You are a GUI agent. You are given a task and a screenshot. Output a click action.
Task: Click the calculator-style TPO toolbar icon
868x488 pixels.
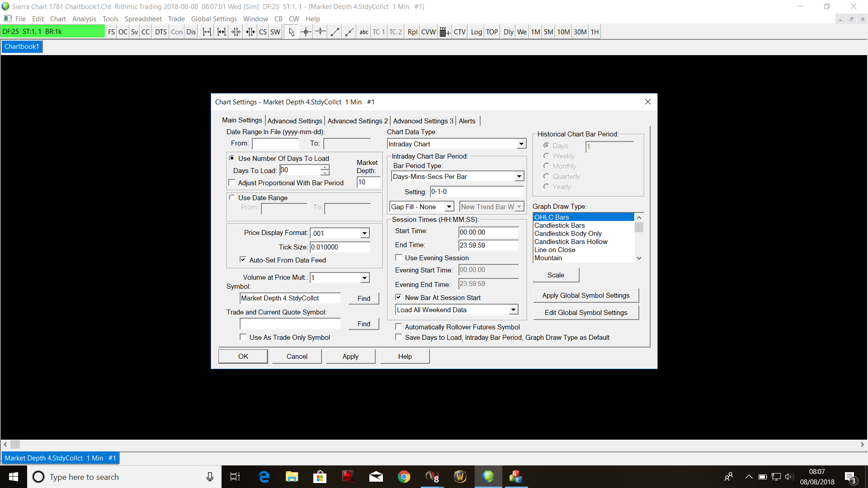tap(444, 32)
